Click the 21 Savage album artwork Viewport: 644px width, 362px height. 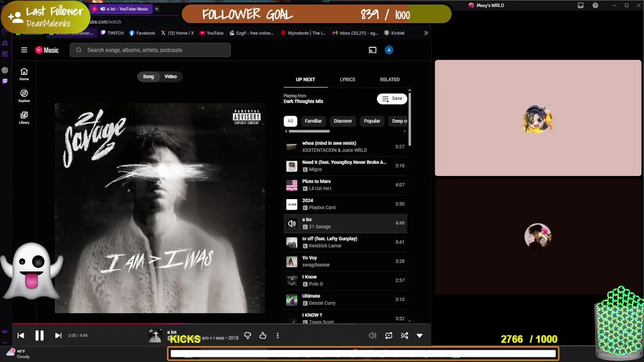click(x=160, y=208)
